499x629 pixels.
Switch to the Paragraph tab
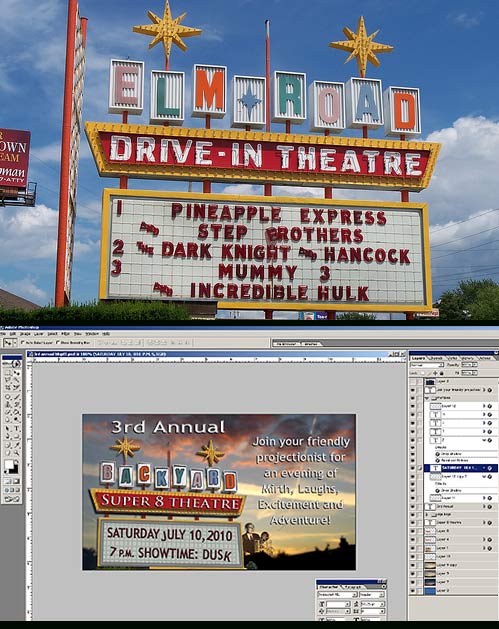tap(353, 587)
